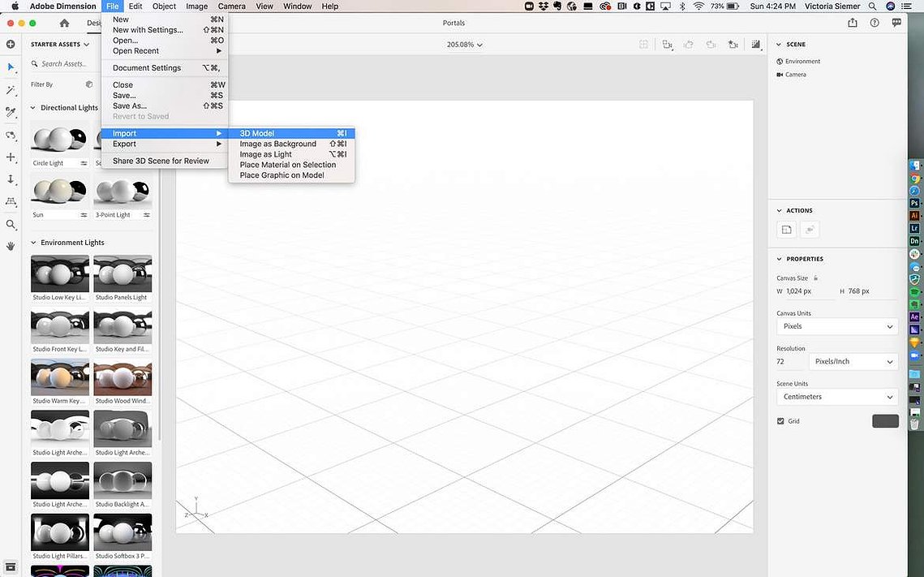
Task: Click the Wi-Fi status icon
Action: click(x=699, y=6)
